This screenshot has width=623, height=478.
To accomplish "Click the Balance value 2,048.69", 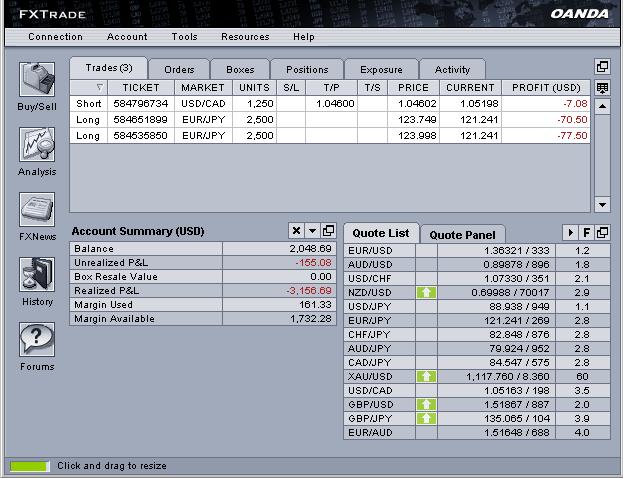I will click(310, 249).
